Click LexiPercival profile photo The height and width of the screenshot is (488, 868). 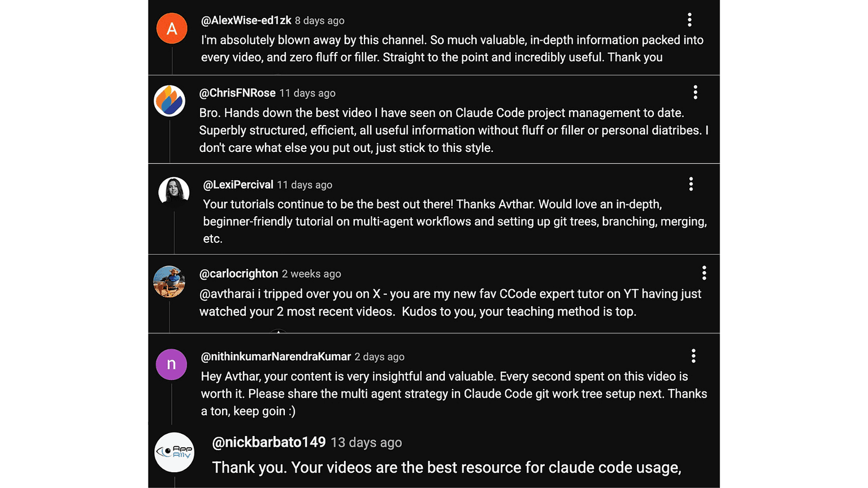pos(173,191)
